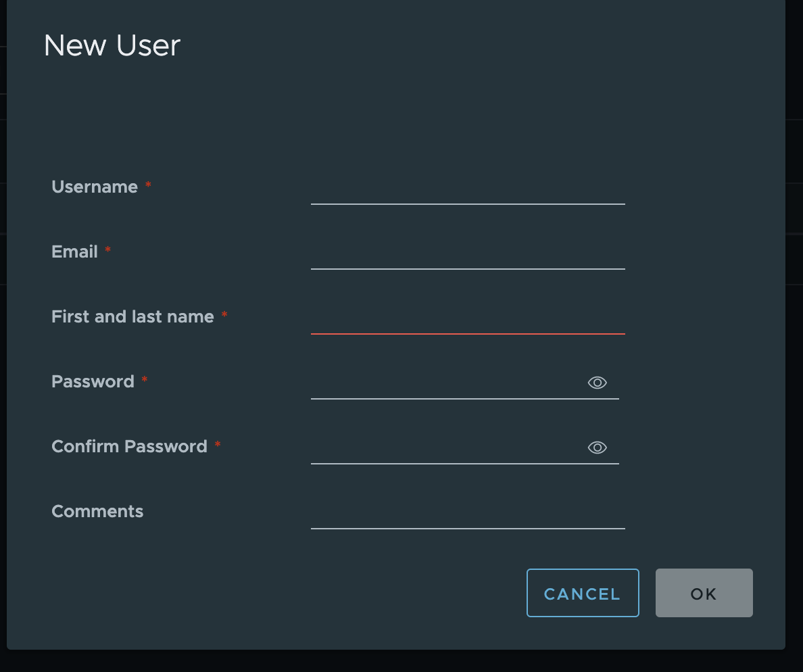Confirm new user creation with OK
The height and width of the screenshot is (672, 803).
pos(704,593)
